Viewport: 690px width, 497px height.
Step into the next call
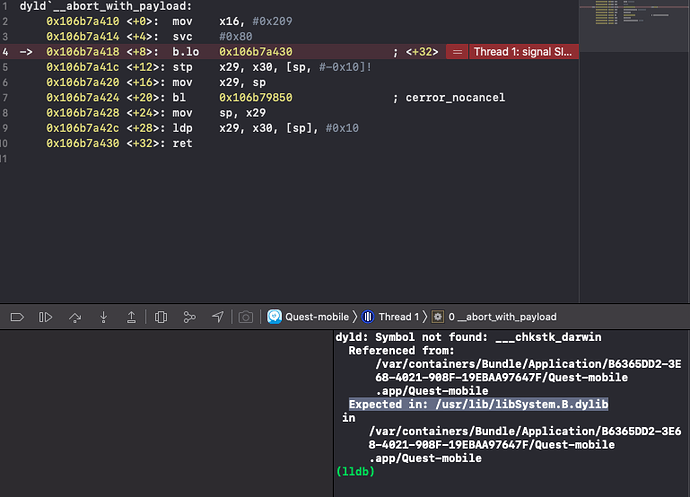tap(103, 317)
